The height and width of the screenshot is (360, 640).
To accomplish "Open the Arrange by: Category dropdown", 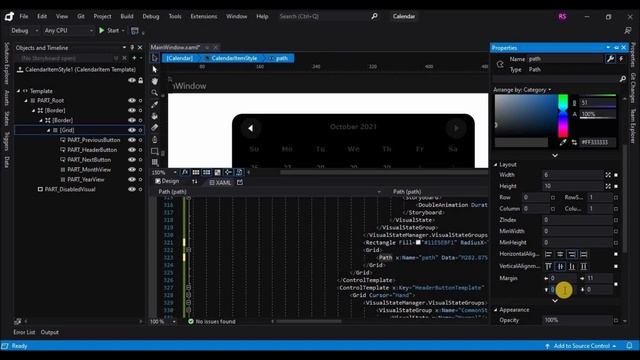I will [522, 90].
